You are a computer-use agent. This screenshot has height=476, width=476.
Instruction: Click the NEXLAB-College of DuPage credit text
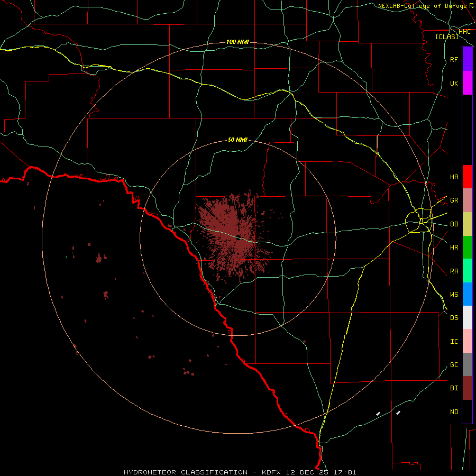pyautogui.click(x=422, y=6)
